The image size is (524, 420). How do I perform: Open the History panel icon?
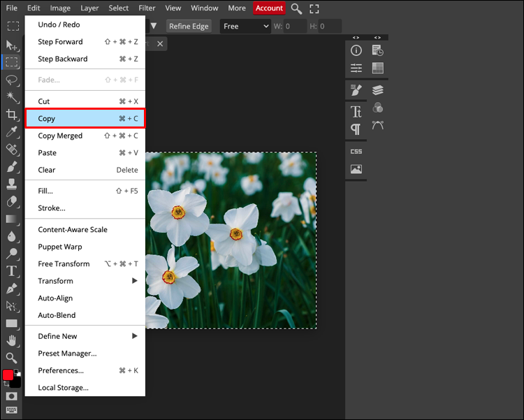(378, 50)
